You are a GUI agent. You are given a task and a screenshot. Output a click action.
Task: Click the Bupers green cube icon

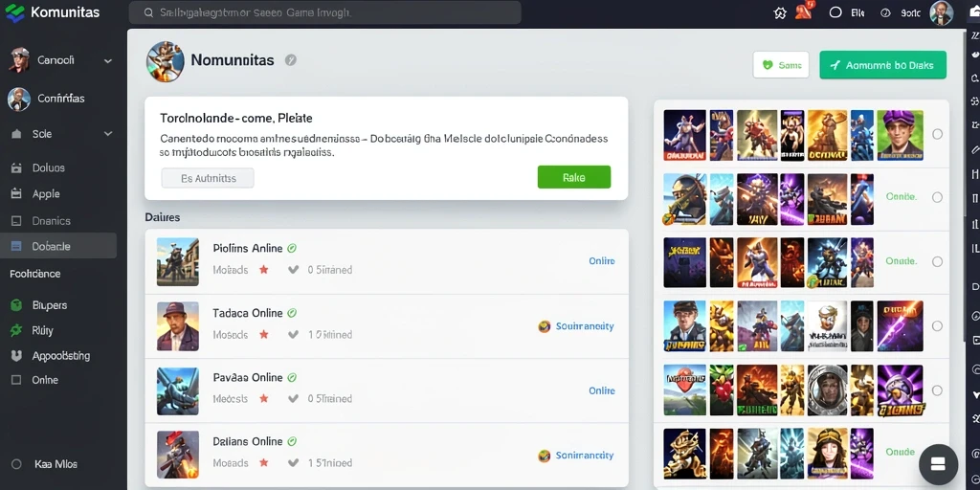click(17, 305)
